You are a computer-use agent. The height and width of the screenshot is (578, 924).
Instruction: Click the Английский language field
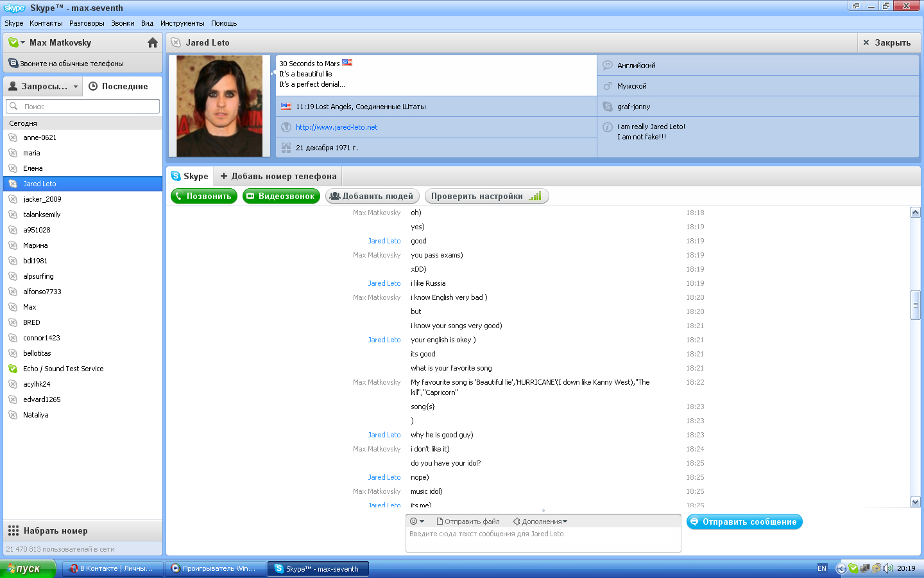tap(758, 66)
